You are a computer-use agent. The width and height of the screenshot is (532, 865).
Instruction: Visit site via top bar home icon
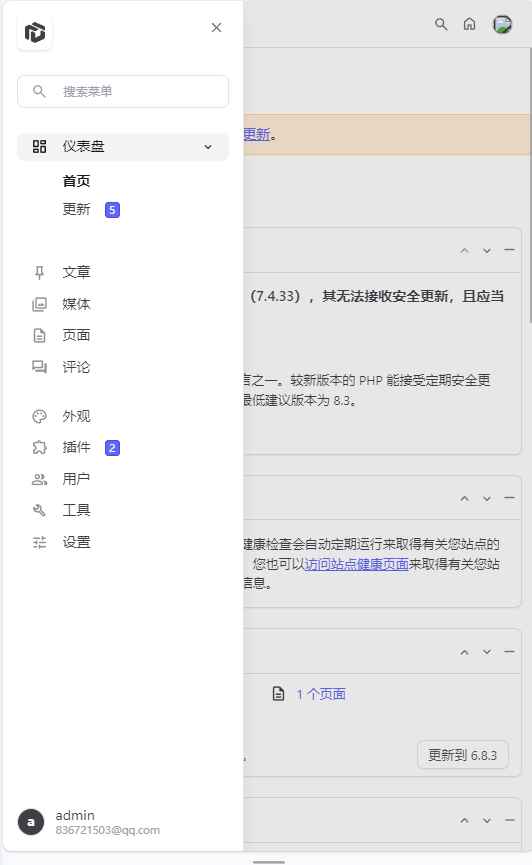(470, 24)
